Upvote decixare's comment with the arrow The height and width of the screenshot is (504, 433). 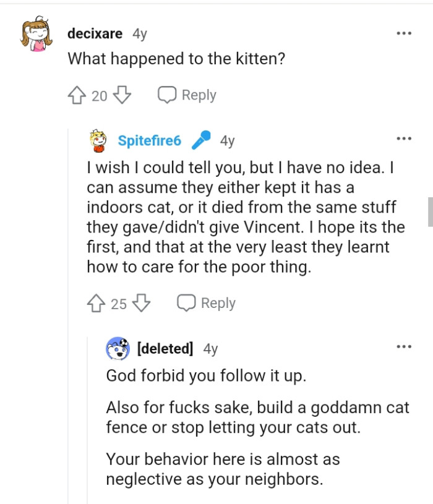75,95
